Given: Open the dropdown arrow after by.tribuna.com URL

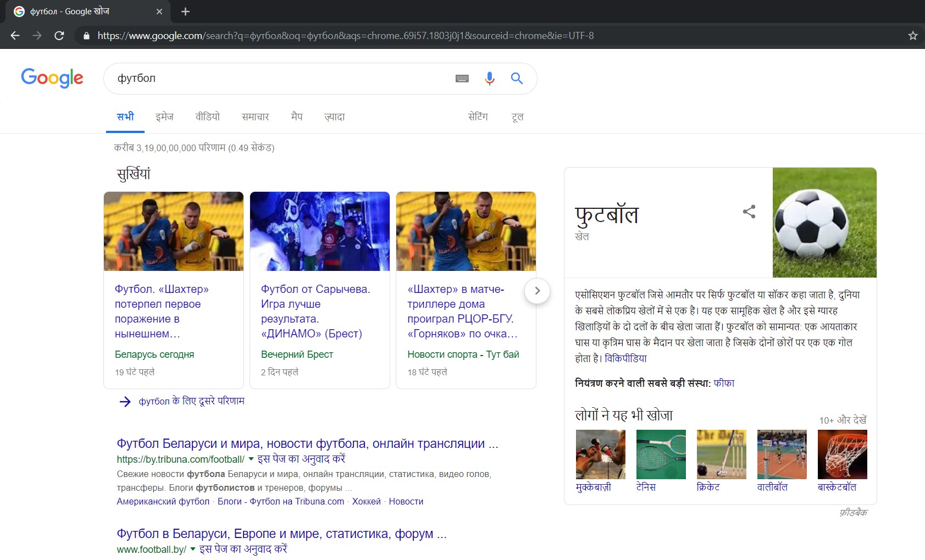Looking at the screenshot, I should 251,459.
